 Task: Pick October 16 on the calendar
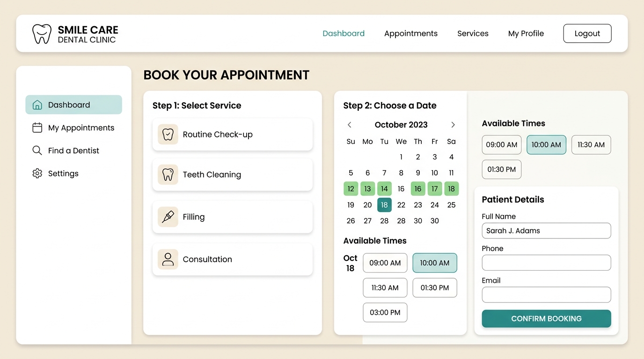coord(401,189)
